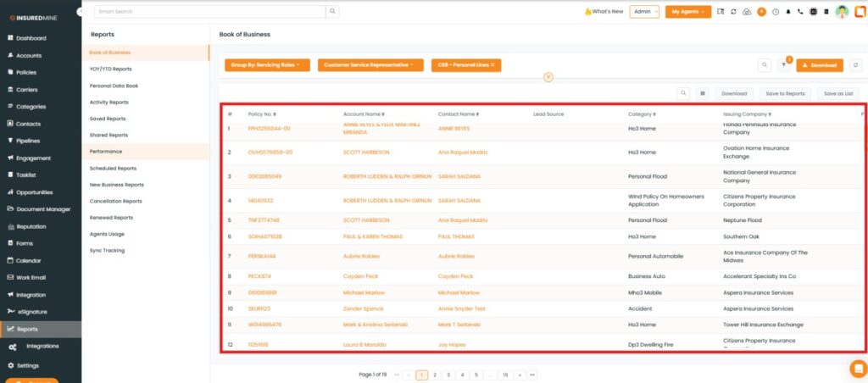Viewport: 868px width, 383px height.
Task: Toggle table column view icon
Action: click(x=703, y=93)
